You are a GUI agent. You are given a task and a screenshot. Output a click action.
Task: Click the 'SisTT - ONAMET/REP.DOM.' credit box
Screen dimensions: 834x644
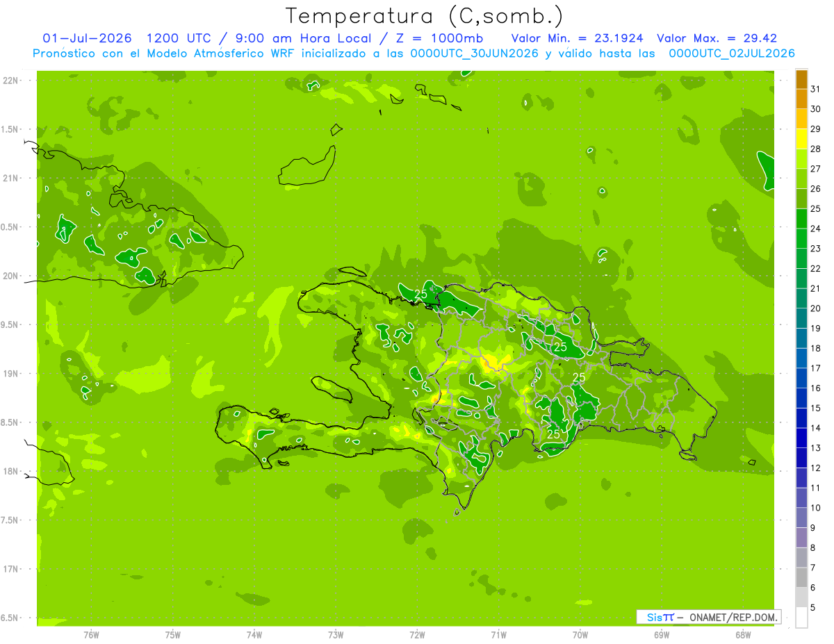coord(709,617)
